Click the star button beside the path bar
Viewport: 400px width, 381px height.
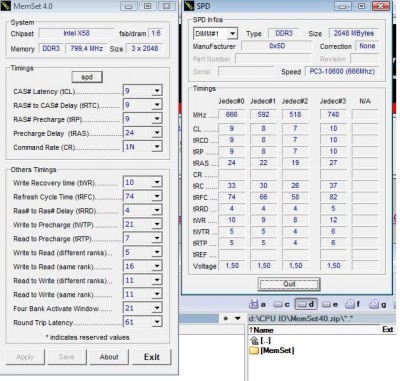pyautogui.click(x=226, y=319)
